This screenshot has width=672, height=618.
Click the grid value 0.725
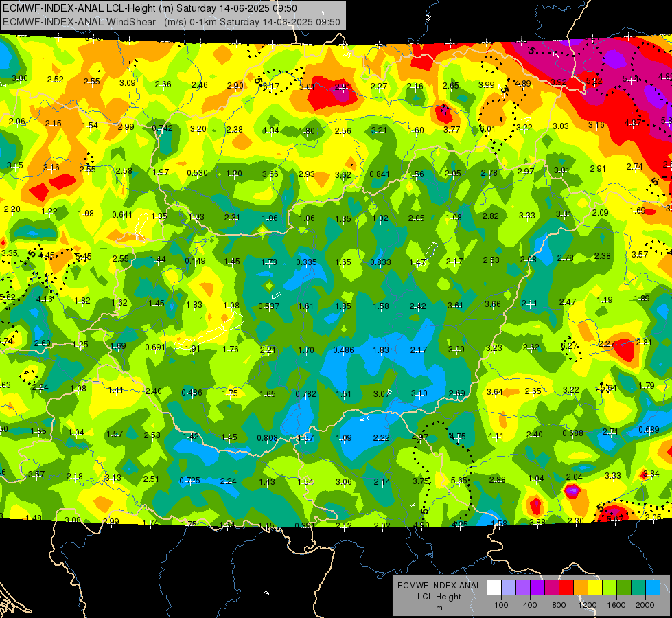(x=190, y=481)
